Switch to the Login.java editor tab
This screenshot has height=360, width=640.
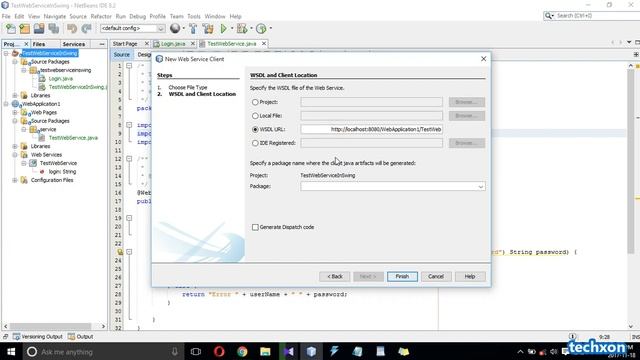click(x=173, y=44)
